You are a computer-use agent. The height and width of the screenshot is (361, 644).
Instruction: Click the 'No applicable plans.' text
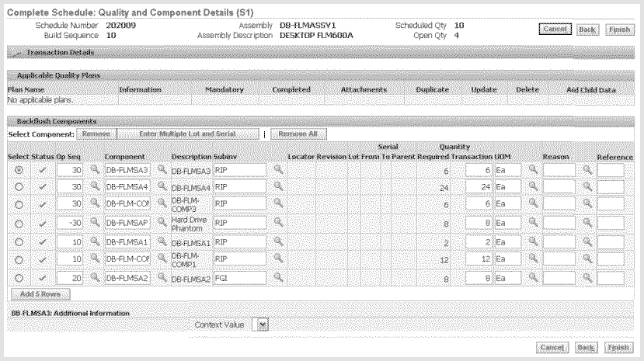coord(40,100)
